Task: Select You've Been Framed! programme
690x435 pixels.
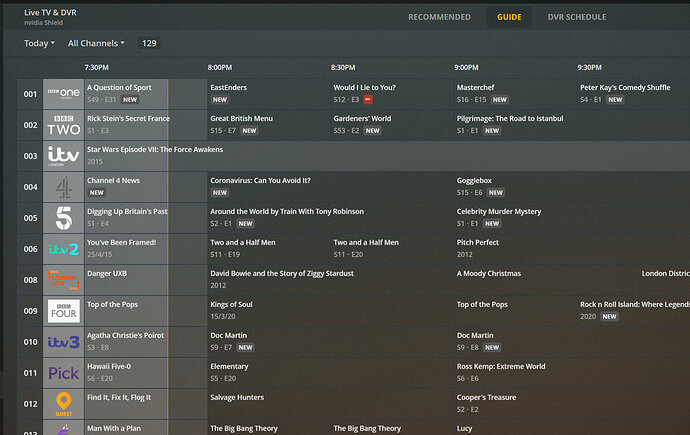Action: 146,249
